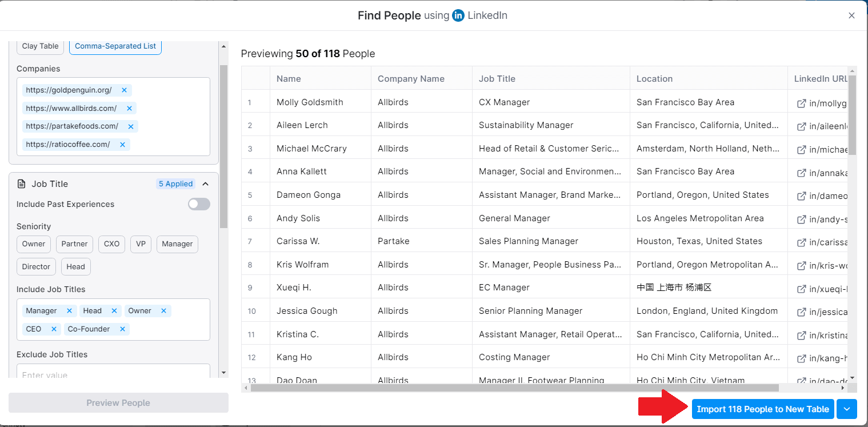Click the Company Name column header
Image resolution: width=868 pixels, height=427 pixels.
click(422, 79)
